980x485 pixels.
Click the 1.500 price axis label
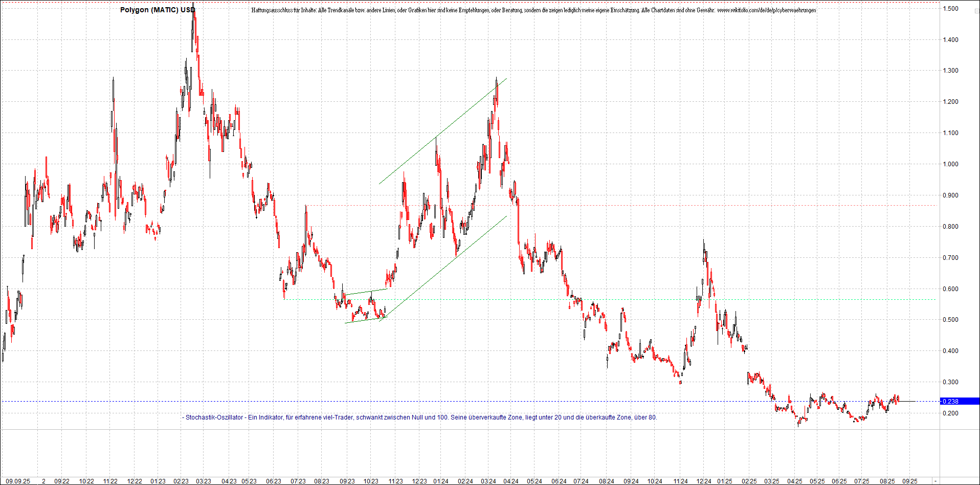pos(951,8)
